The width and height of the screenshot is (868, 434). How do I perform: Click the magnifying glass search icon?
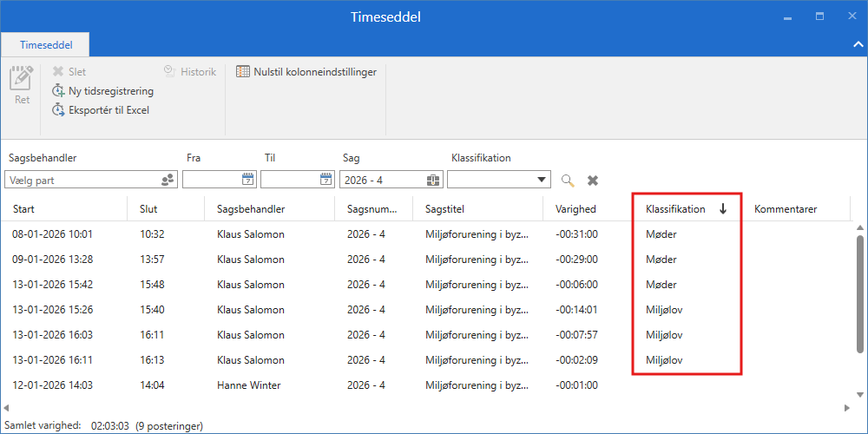click(x=568, y=181)
